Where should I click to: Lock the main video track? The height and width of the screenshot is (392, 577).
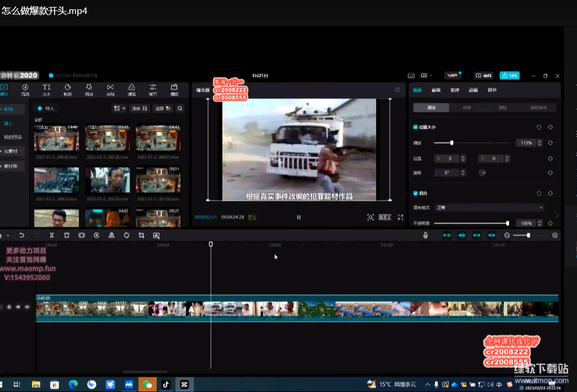click(9, 307)
